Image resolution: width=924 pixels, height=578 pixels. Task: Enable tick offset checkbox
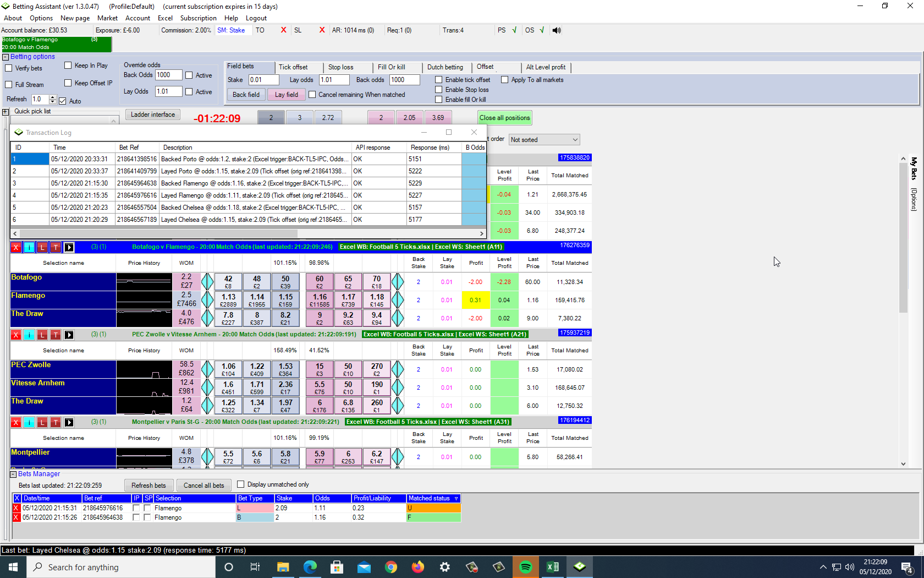pyautogui.click(x=438, y=80)
